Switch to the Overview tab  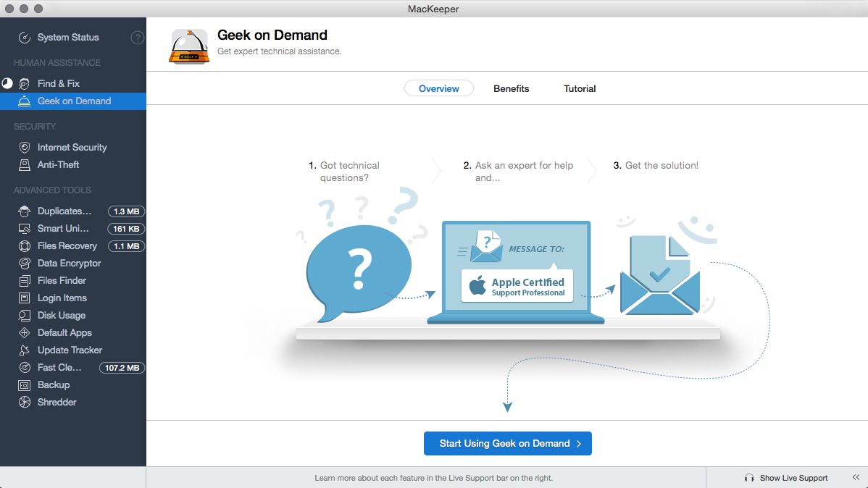(x=438, y=88)
